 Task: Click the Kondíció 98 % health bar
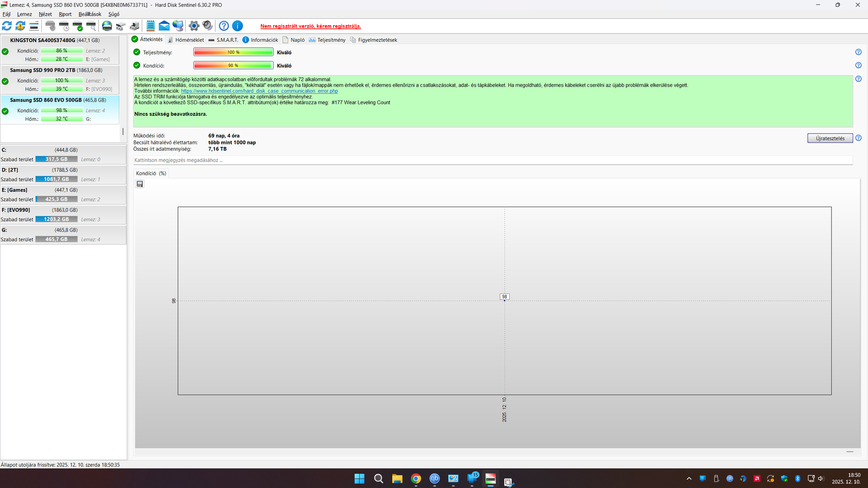(x=233, y=66)
